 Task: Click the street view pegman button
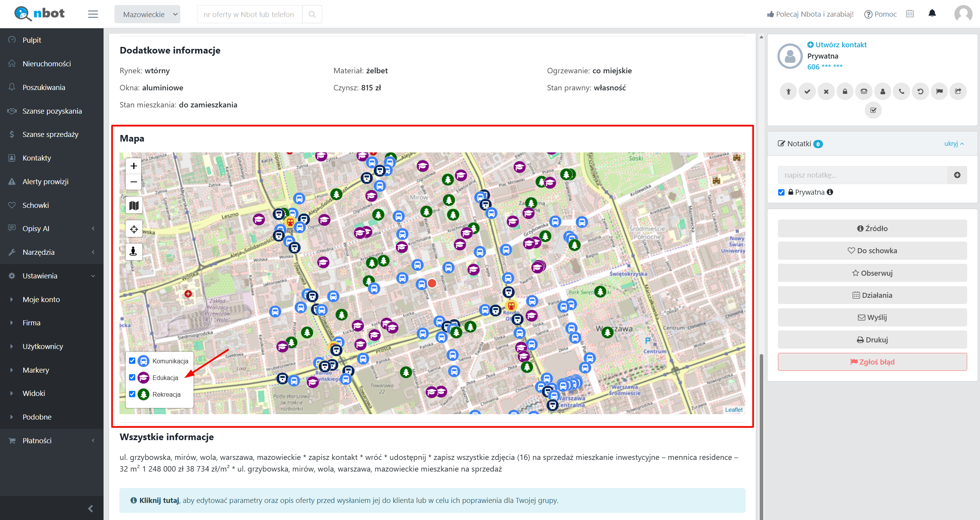[x=134, y=252]
